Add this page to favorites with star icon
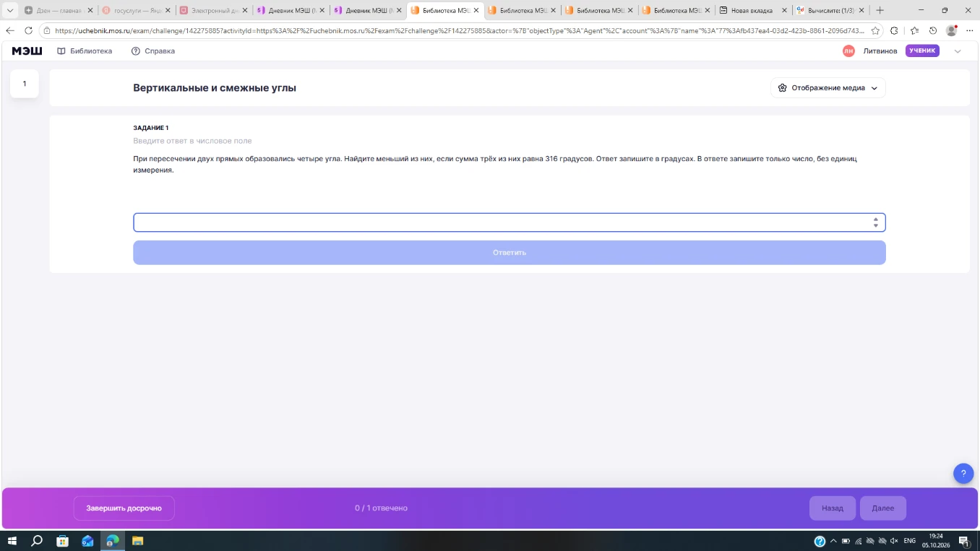 point(875,30)
